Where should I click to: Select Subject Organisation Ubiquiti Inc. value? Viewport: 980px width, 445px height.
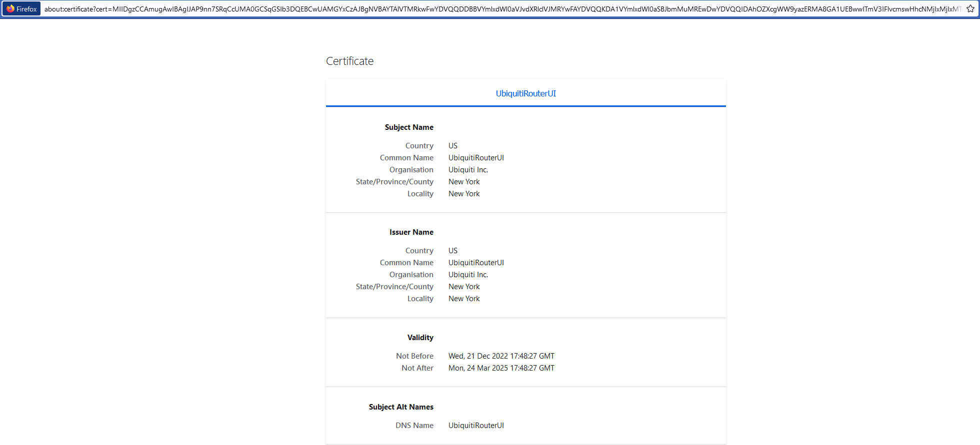[468, 170]
